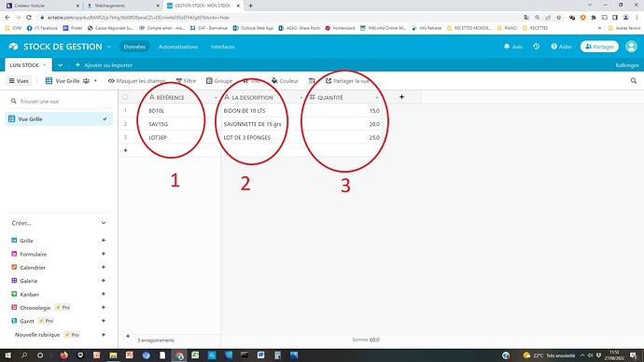Open the Groupe tool
The image size is (644, 362).
coord(219,81)
